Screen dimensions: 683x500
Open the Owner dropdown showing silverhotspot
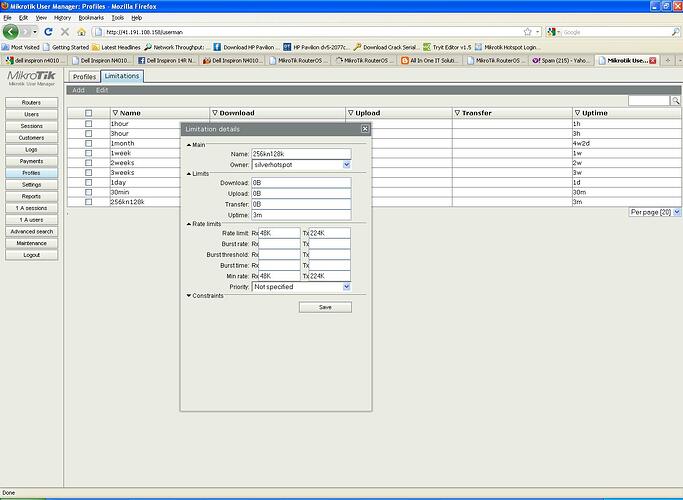coord(346,164)
